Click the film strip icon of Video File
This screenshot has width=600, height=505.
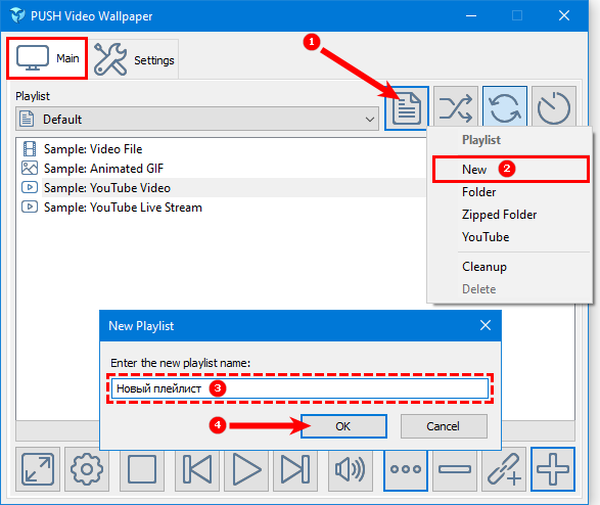coord(29,149)
